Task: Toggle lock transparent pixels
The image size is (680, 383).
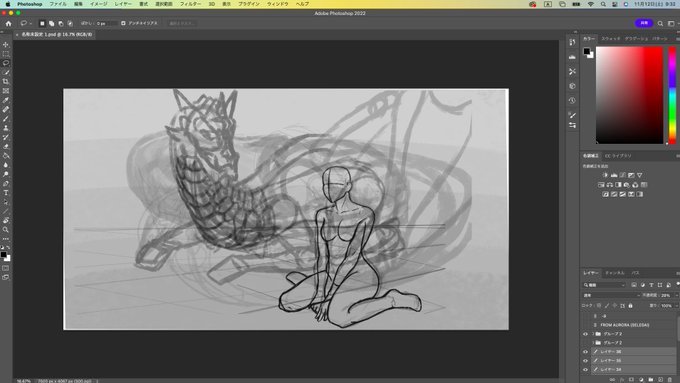Action: tap(599, 306)
